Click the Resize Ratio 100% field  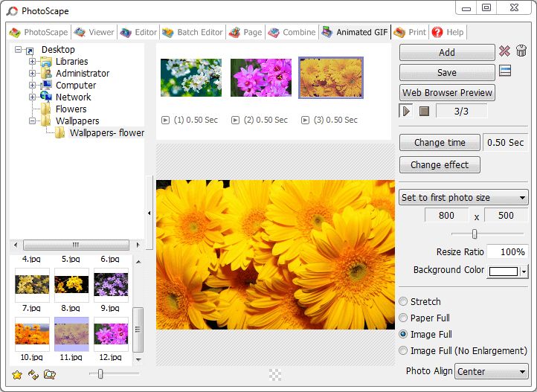507,252
